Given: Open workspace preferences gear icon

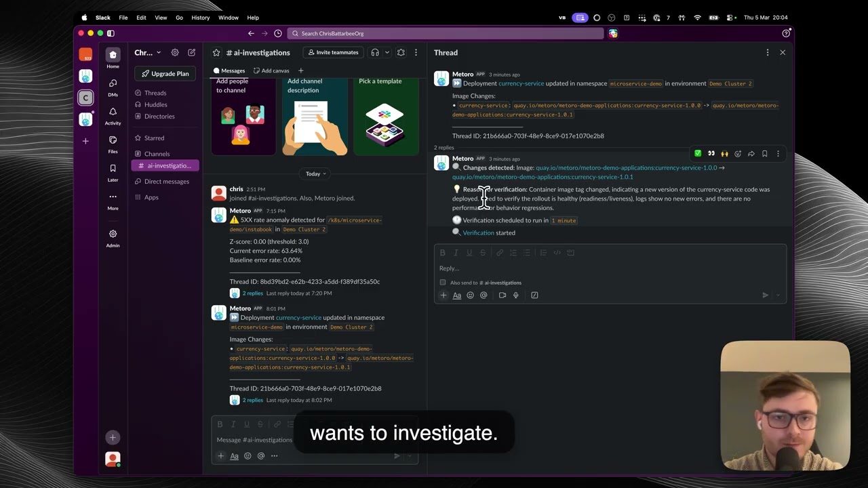Looking at the screenshot, I should pyautogui.click(x=175, y=52).
